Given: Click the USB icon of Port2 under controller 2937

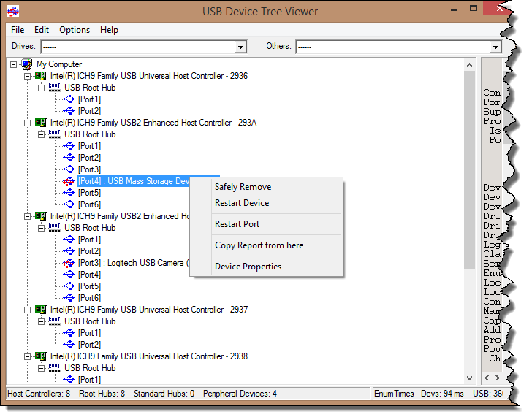Looking at the screenshot, I should 69,345.
